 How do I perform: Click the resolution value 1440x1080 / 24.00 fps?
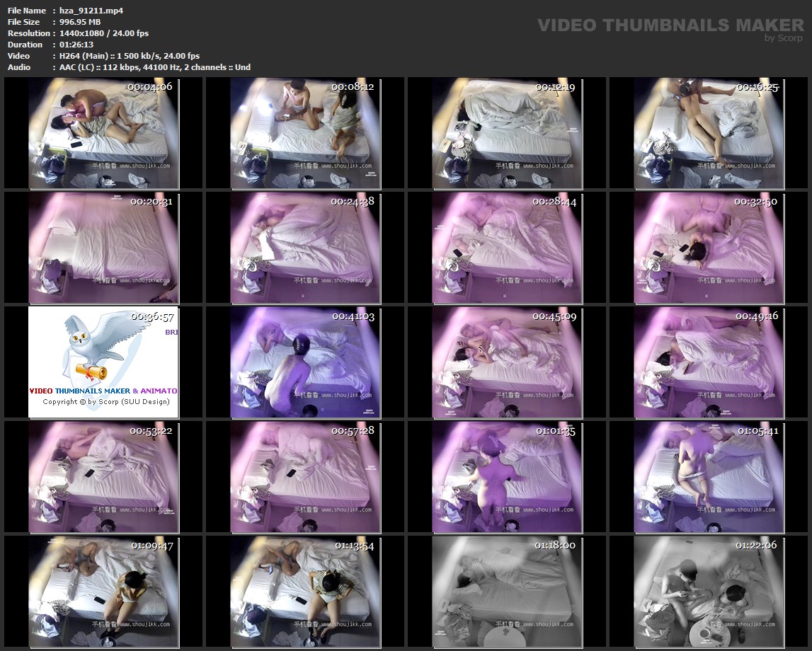click(104, 33)
